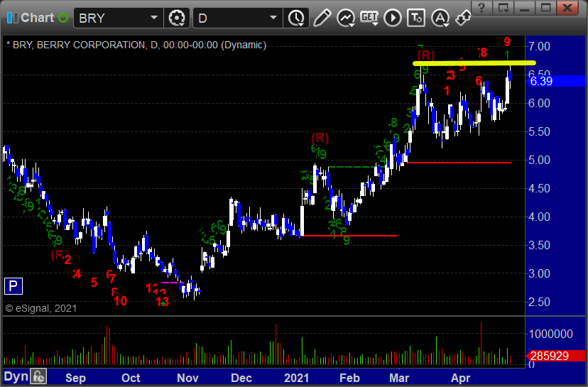Click the pop-out window dropdown button
588x387 pixels.
pos(503,8)
